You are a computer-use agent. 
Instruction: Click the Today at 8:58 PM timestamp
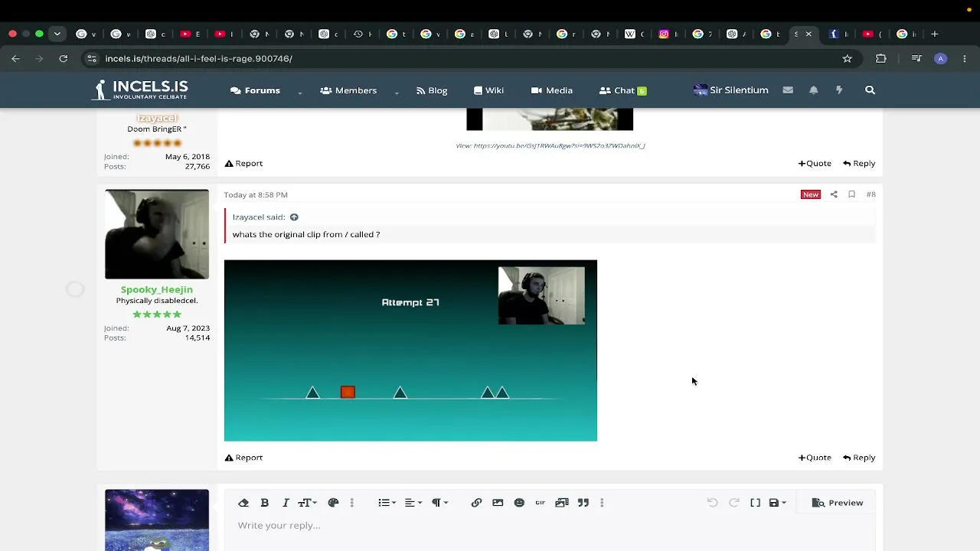pyautogui.click(x=256, y=194)
